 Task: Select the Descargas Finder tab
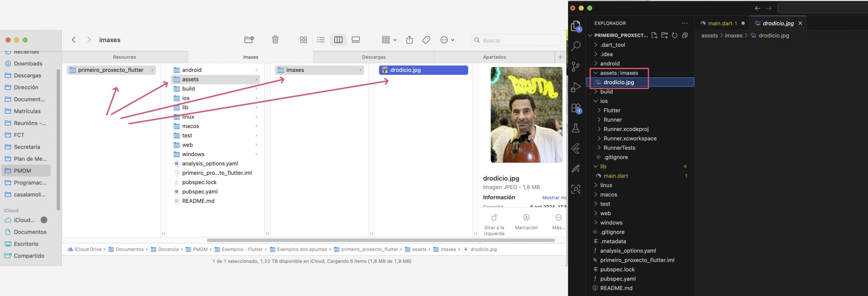[373, 57]
